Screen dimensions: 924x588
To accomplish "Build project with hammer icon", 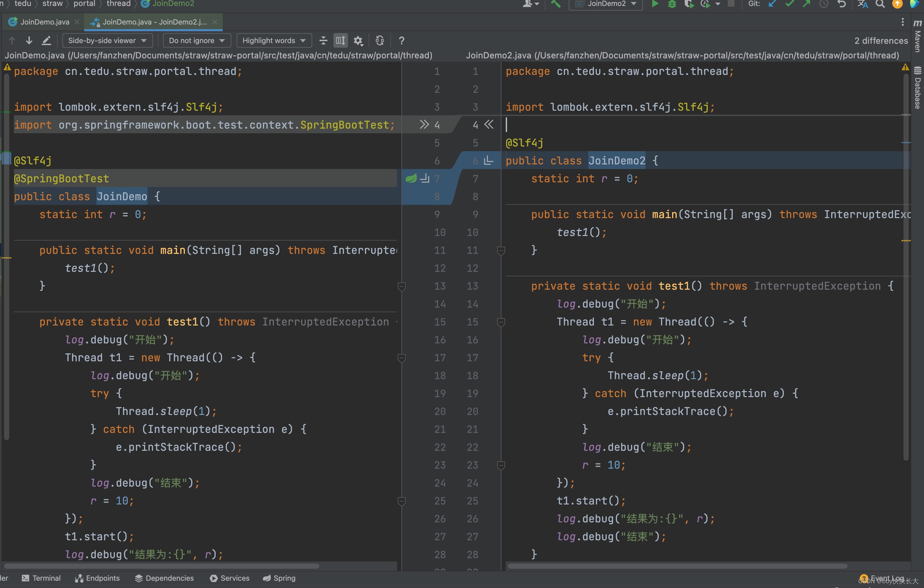I will tap(556, 4).
